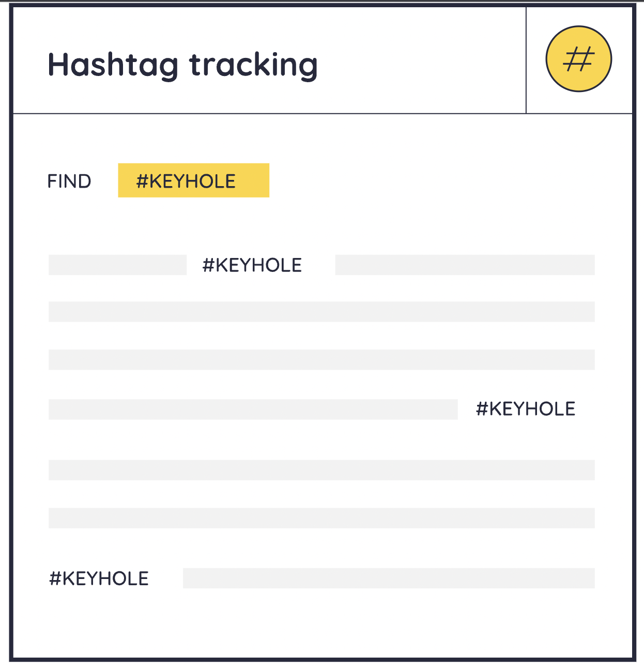Open the #KEYHOLE hashtag in last line
Screen dimensions: 644x670
(99, 578)
